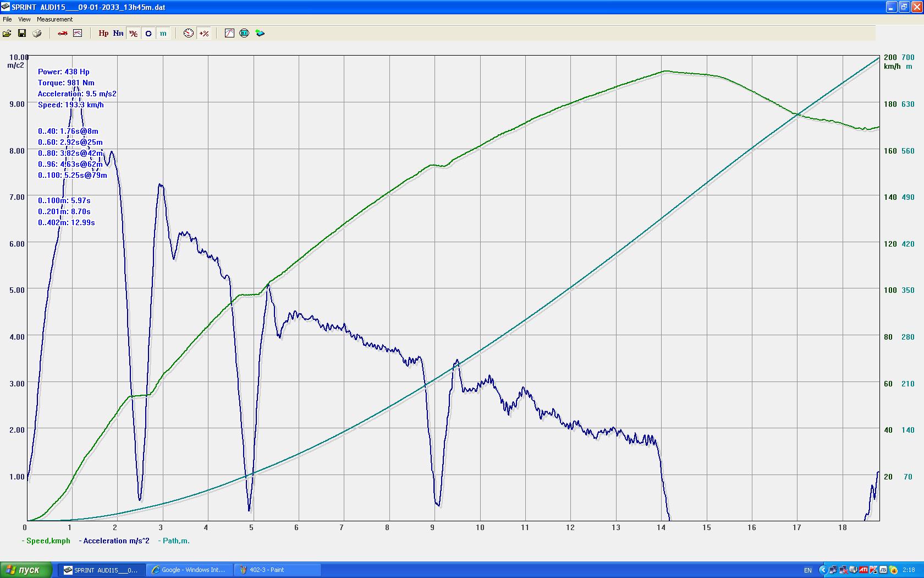Toggle the G-force curve button
The width and height of the screenshot is (924, 578).
click(148, 34)
